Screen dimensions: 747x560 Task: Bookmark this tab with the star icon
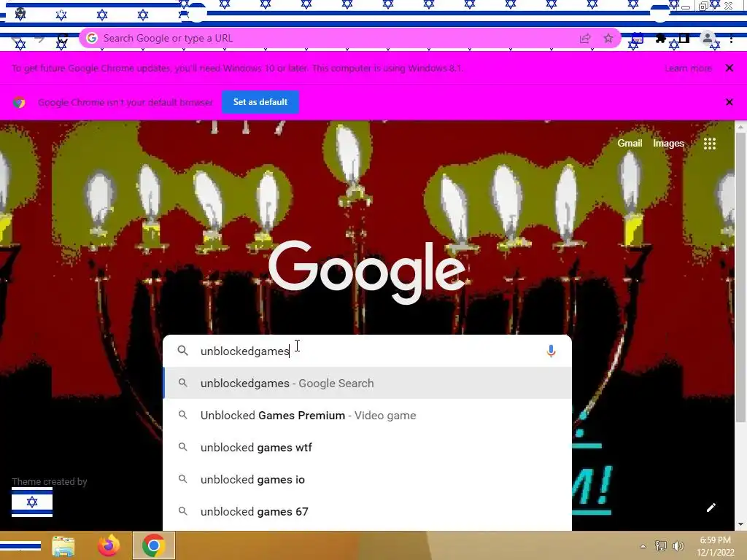coord(608,39)
